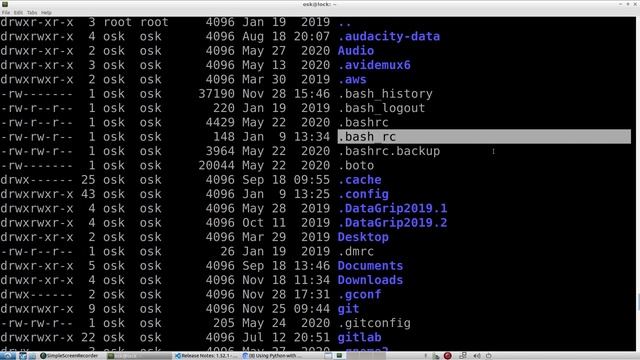Click the .DataGrip2019.2 directory name
Screen dimensions: 640x360
(x=393, y=223)
